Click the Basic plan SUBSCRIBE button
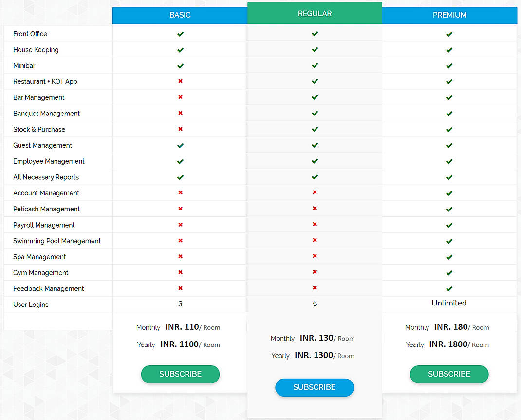 click(x=180, y=374)
